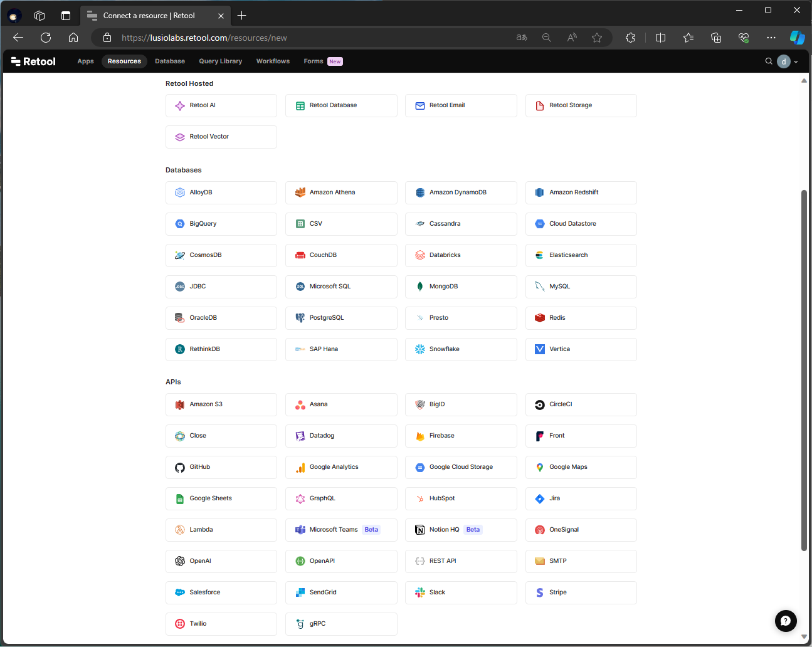
Task: Click the Slack logo icon
Action: point(420,592)
